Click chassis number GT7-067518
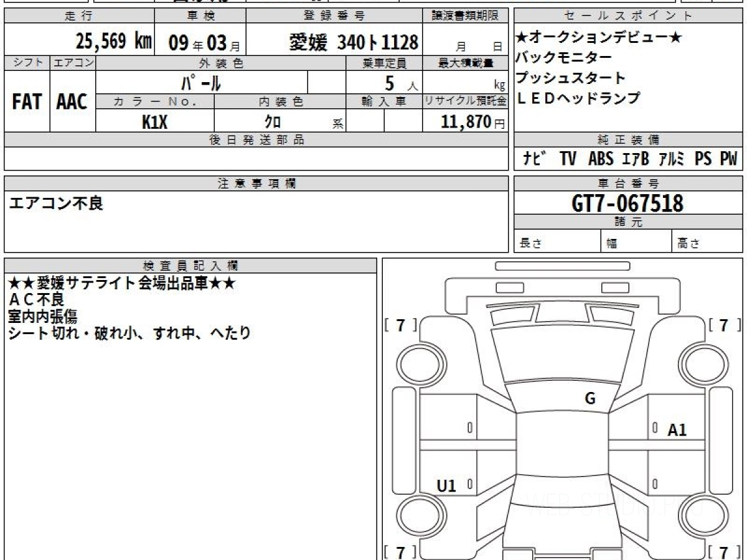 point(627,203)
